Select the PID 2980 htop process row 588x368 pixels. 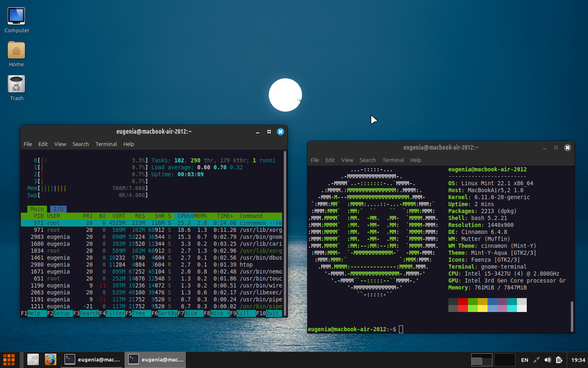pos(151,265)
